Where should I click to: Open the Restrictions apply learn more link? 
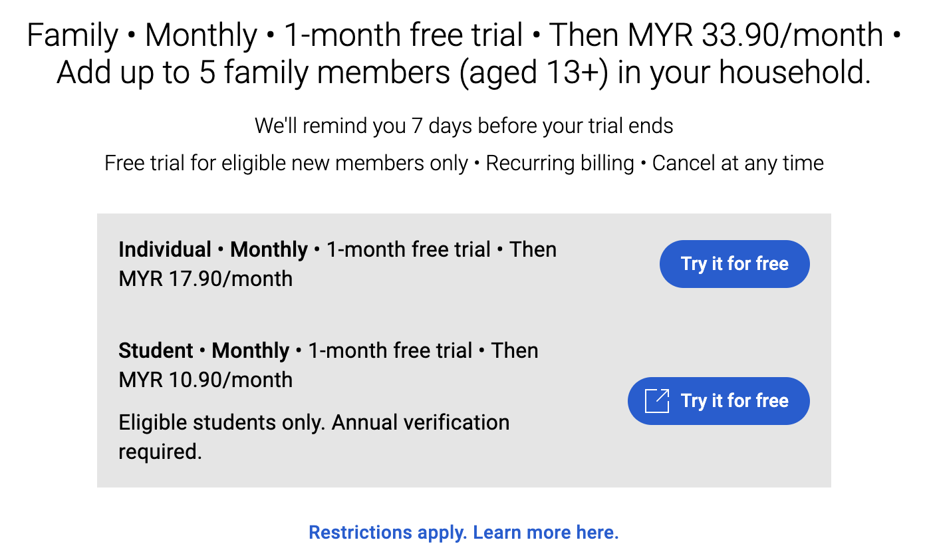tap(464, 533)
